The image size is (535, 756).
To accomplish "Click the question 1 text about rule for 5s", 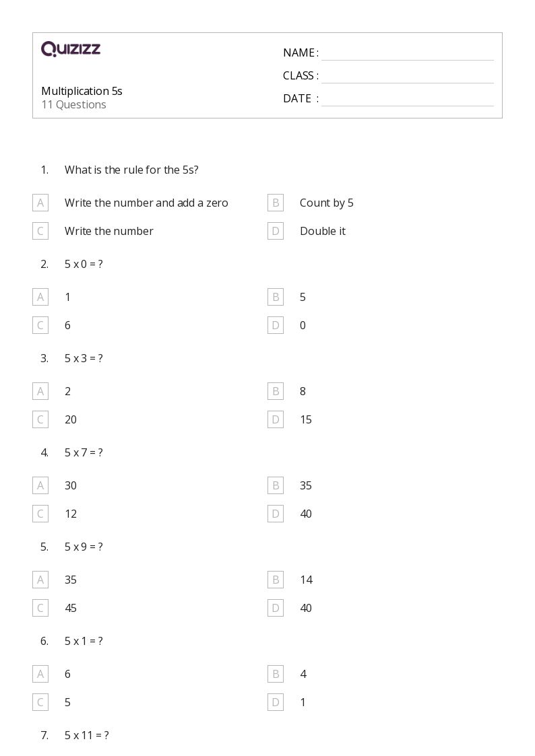I will point(131,170).
